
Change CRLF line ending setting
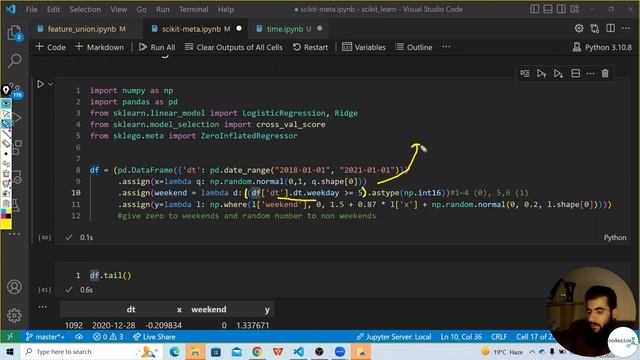point(499,337)
